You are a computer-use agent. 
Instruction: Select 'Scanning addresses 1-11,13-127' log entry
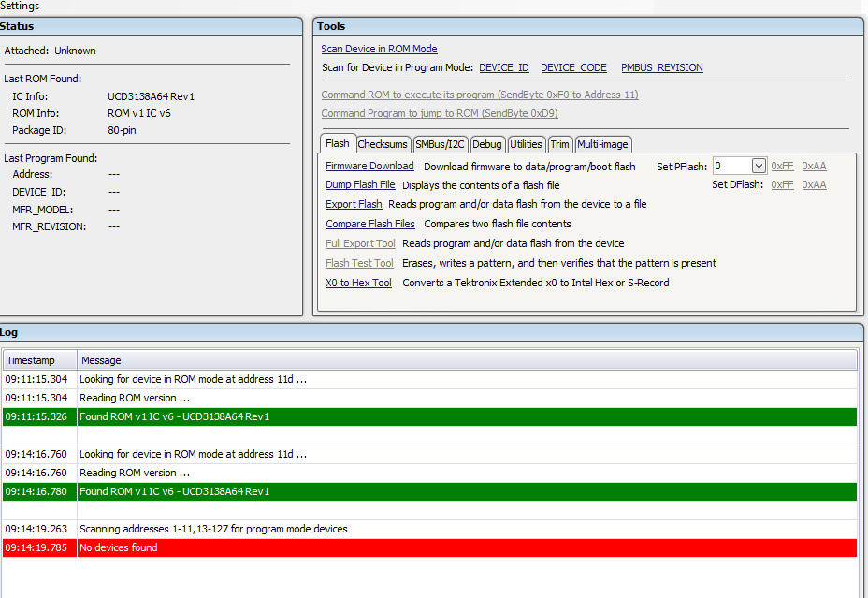[429, 529]
